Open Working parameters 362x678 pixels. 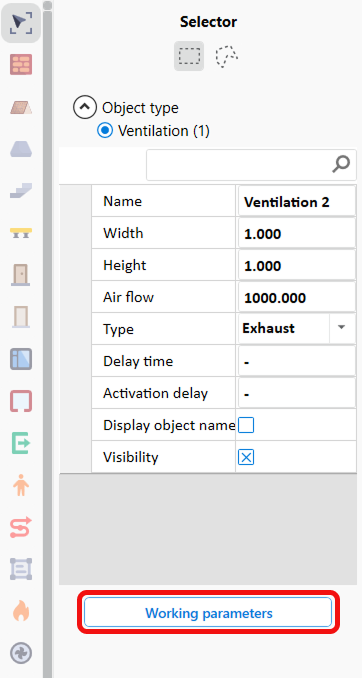pyautogui.click(x=208, y=613)
